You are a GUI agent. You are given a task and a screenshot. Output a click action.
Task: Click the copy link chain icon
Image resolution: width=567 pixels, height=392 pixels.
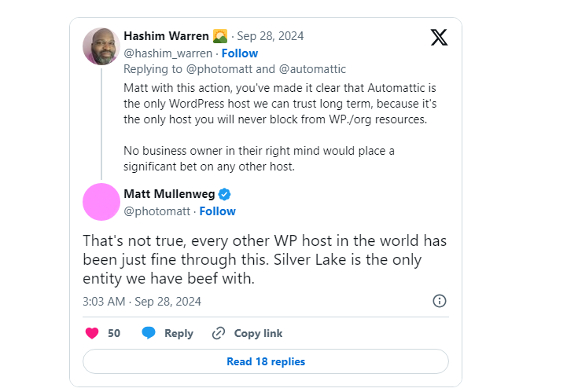(219, 333)
